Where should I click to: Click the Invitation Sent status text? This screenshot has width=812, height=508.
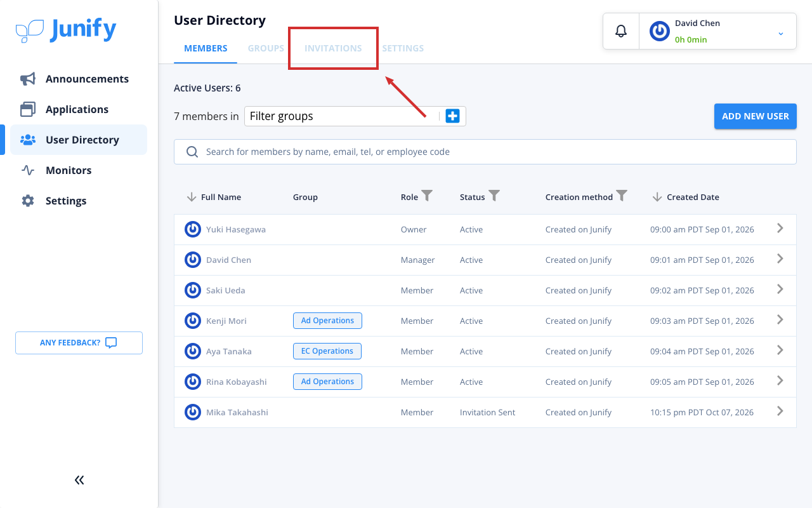pos(487,412)
